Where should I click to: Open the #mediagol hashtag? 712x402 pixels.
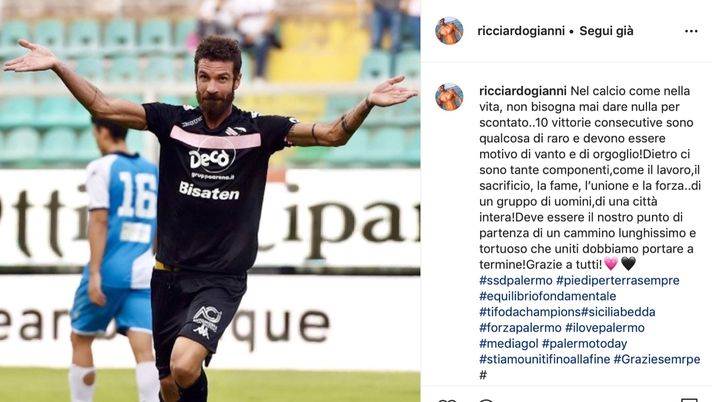tap(509, 343)
